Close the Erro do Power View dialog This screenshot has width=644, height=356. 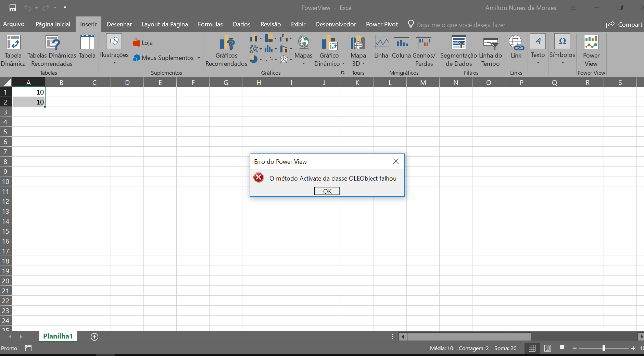point(396,161)
